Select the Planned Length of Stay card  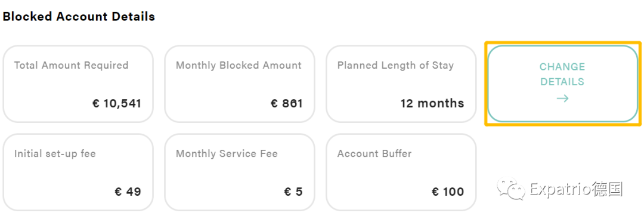[x=401, y=84]
